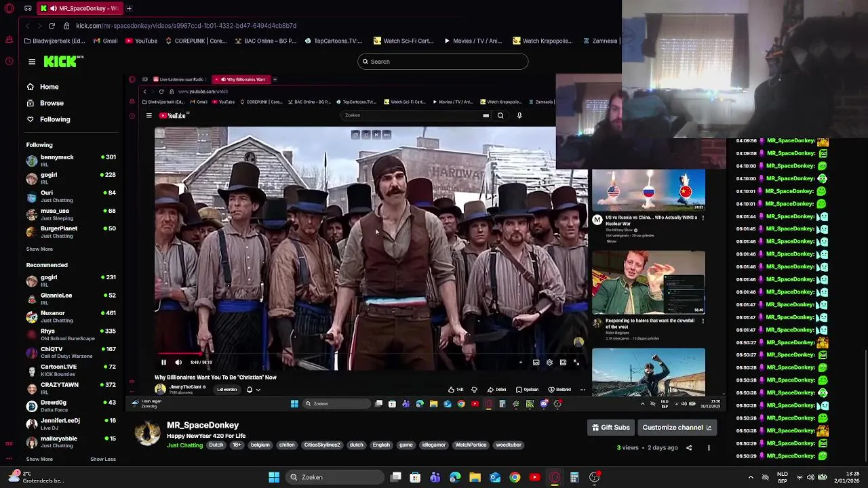Image resolution: width=868 pixels, height=488 pixels.
Task: Dislike the YouTube video
Action: [x=474, y=390]
